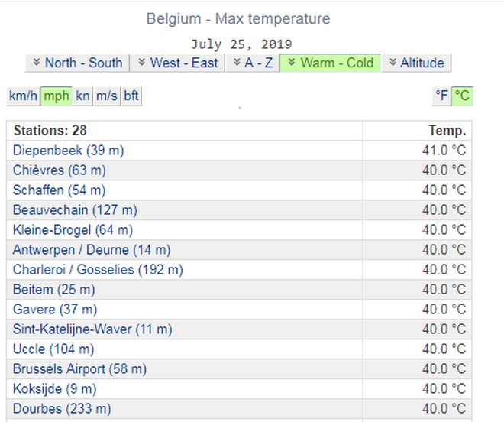Open the Uccle station link

[53, 349]
